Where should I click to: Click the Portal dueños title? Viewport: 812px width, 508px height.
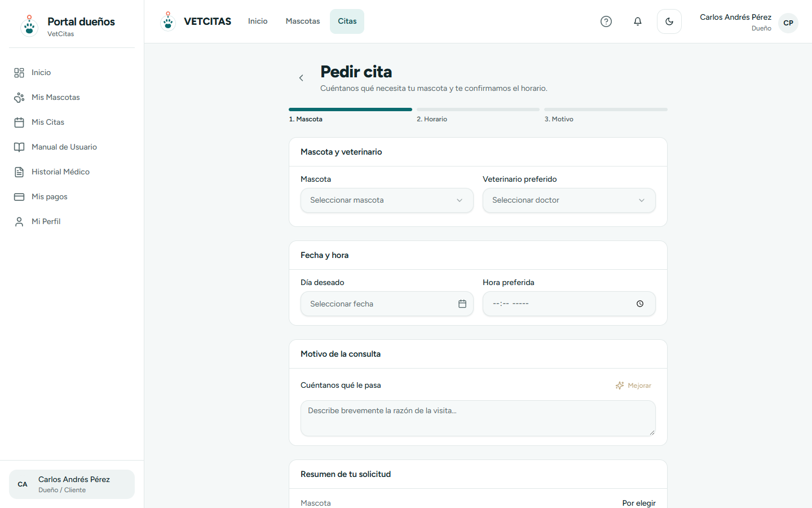[x=81, y=21]
